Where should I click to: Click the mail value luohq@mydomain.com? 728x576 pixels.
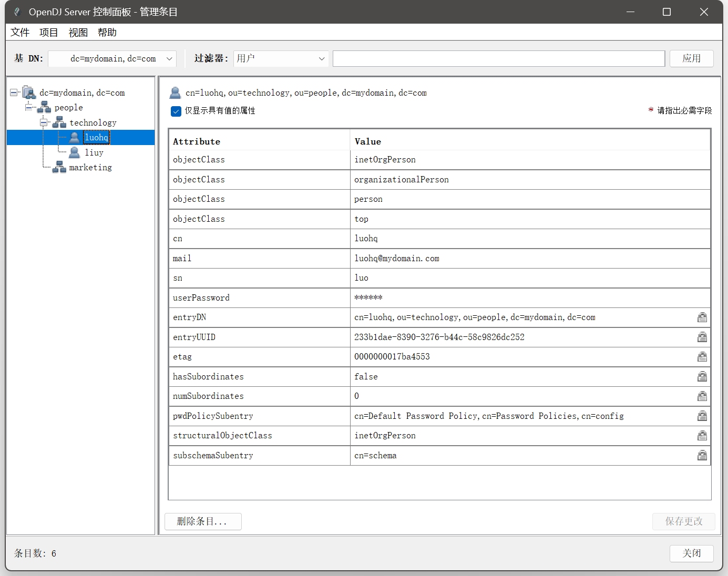point(530,259)
